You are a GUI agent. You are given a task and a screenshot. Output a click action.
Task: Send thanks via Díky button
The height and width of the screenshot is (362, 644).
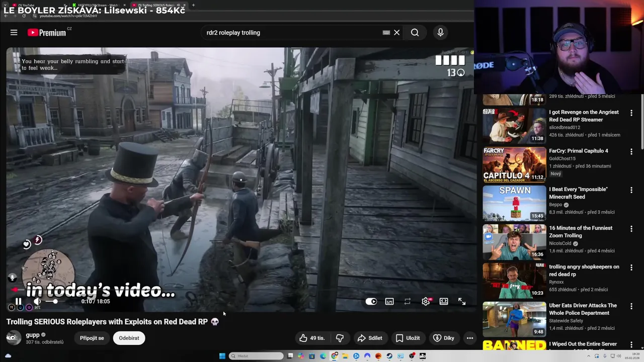(x=444, y=338)
